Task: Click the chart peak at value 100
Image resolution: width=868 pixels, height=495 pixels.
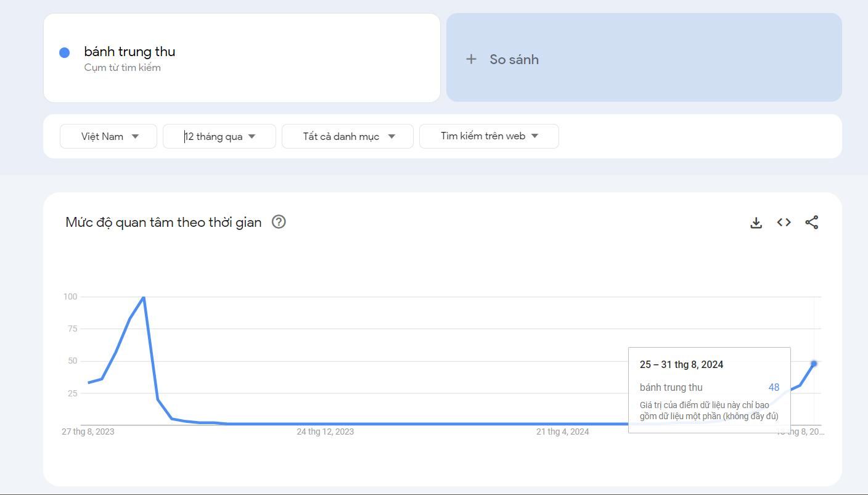Action: [144, 297]
